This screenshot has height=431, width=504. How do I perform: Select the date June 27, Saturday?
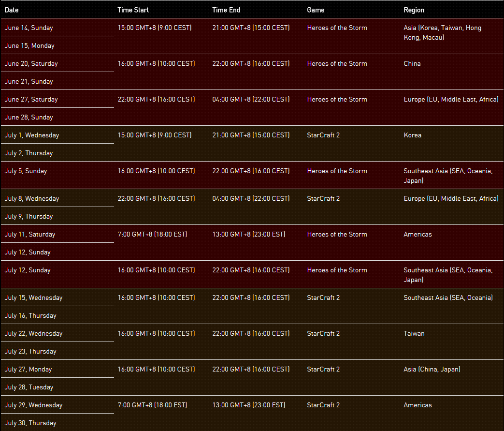coord(31,99)
